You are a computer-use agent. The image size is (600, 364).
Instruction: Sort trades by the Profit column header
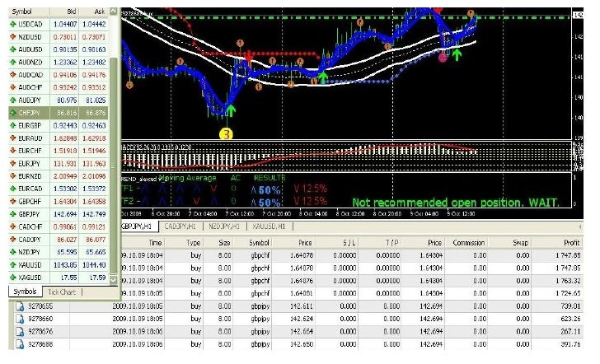click(557, 242)
